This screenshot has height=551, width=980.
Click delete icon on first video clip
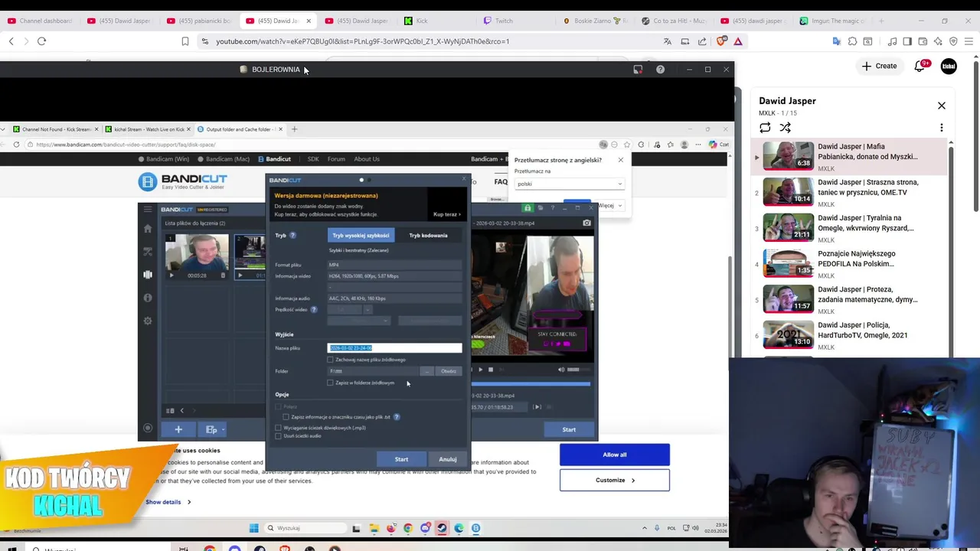[223, 275]
